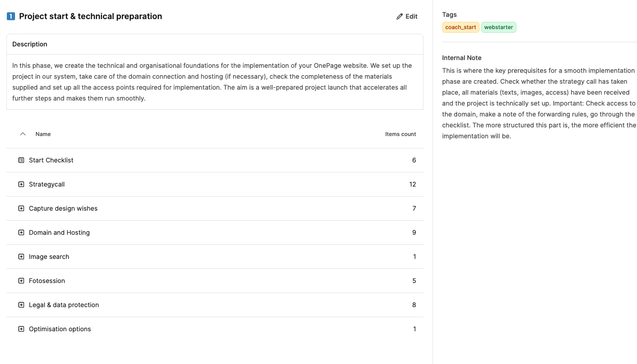Sort by the Name column header
The width and height of the screenshot is (637, 364).
(x=43, y=134)
